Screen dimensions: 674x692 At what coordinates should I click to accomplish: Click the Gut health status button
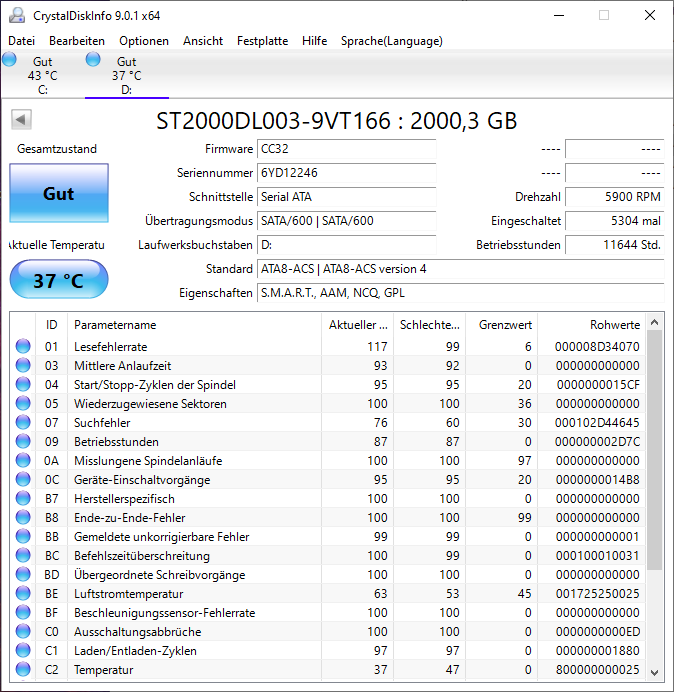point(59,193)
